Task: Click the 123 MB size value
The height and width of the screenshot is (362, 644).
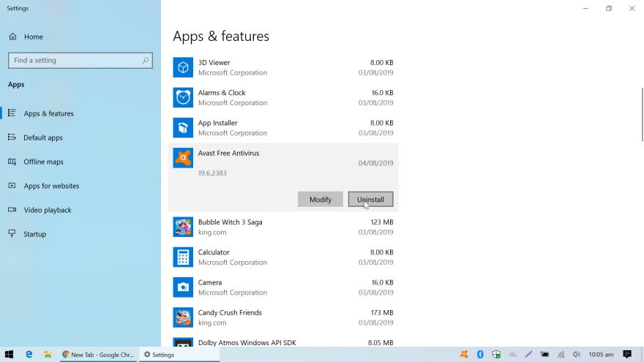Action: coord(382,222)
